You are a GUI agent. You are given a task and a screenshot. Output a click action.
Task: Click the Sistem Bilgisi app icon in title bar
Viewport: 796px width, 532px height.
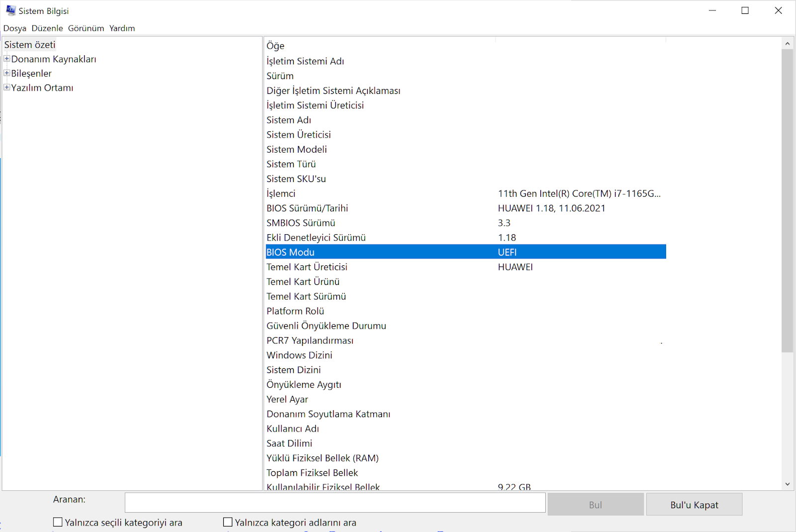click(x=10, y=10)
